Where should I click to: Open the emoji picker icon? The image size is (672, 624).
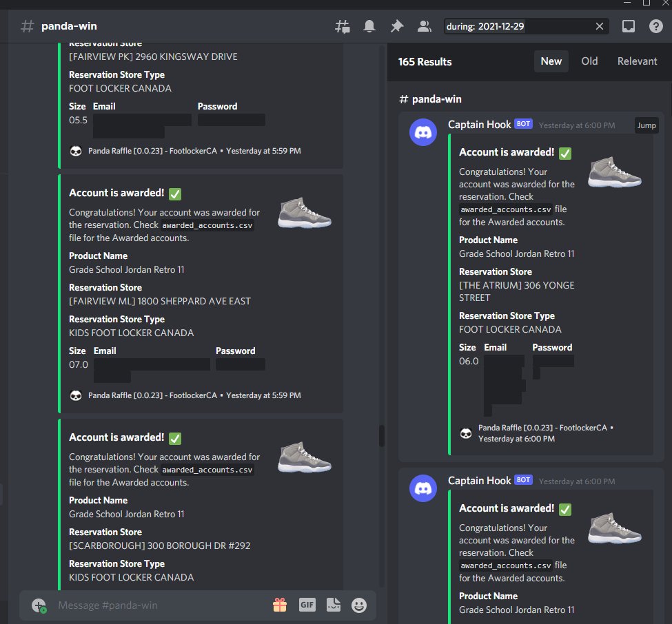tap(359, 604)
